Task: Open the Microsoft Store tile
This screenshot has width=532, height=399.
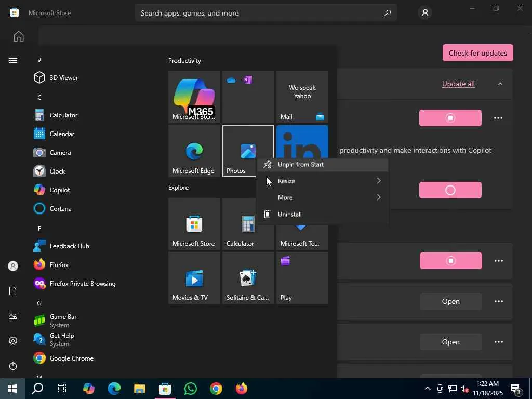Action: (194, 224)
